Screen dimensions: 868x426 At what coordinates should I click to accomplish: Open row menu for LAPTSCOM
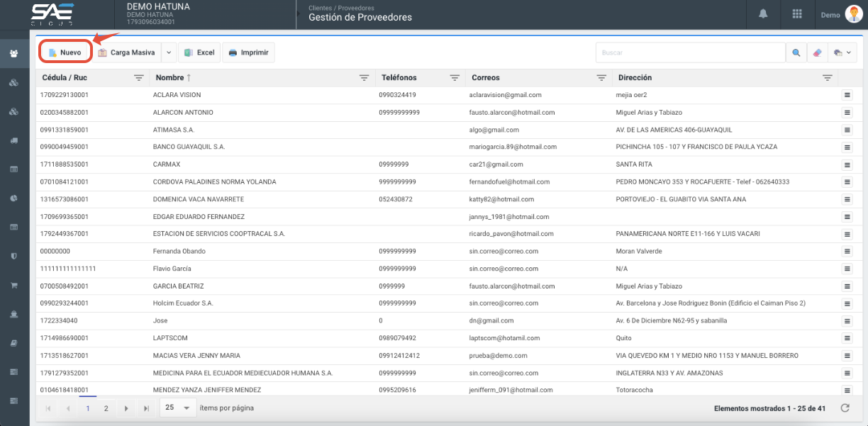click(846, 338)
